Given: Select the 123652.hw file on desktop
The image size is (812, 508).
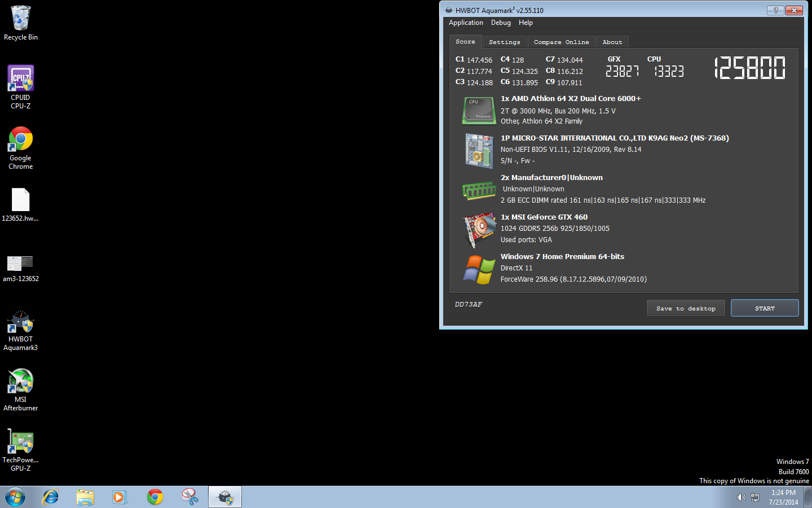Looking at the screenshot, I should click(x=21, y=205).
